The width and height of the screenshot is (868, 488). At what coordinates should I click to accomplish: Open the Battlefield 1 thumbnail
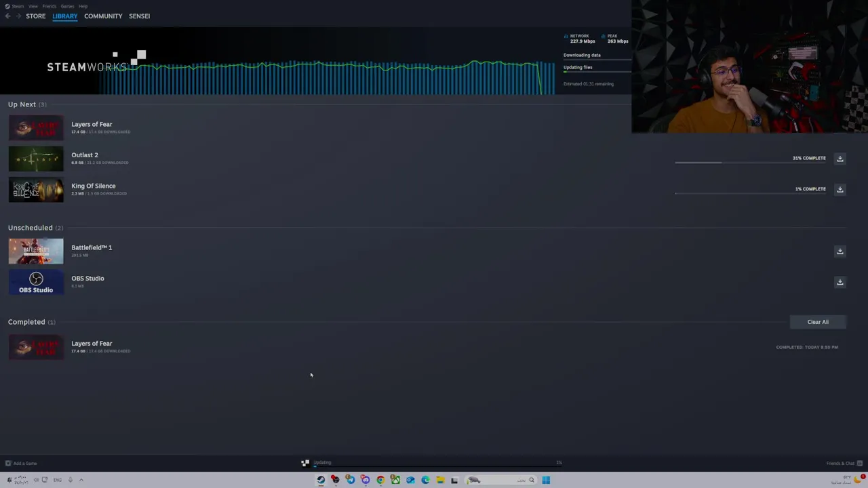click(36, 251)
